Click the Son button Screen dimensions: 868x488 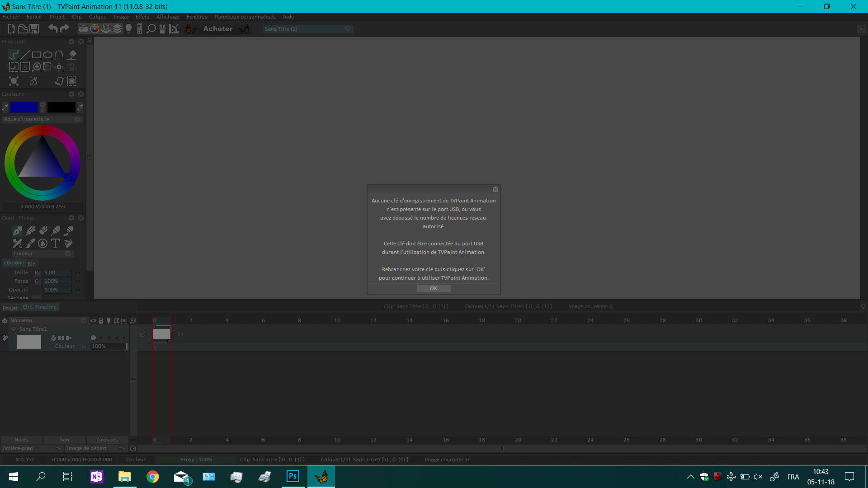(65, 440)
